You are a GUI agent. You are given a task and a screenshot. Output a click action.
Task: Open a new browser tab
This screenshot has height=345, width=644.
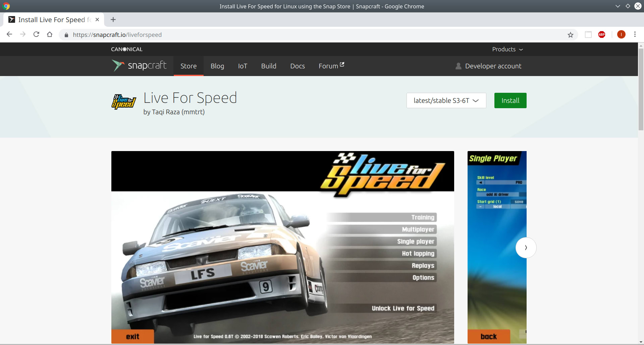point(113,20)
